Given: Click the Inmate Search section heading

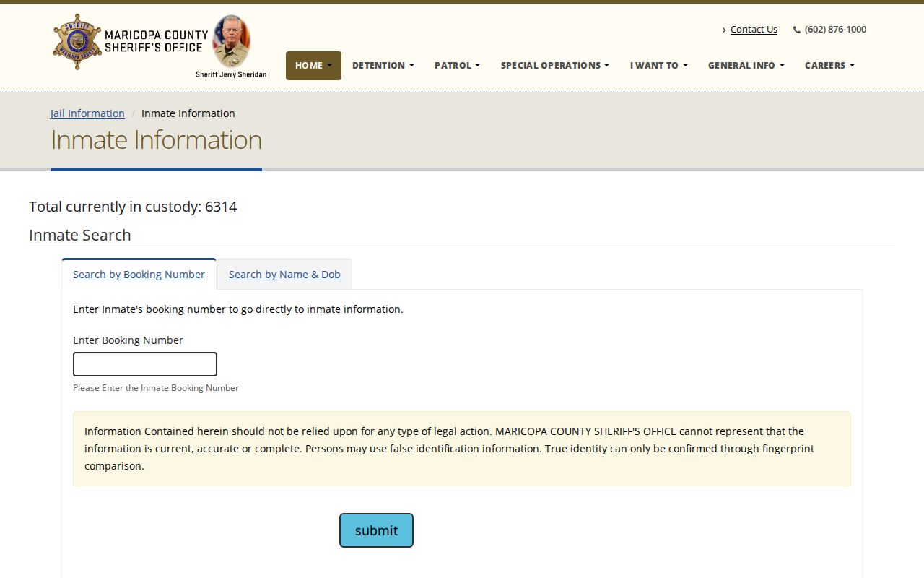Looking at the screenshot, I should [80, 235].
